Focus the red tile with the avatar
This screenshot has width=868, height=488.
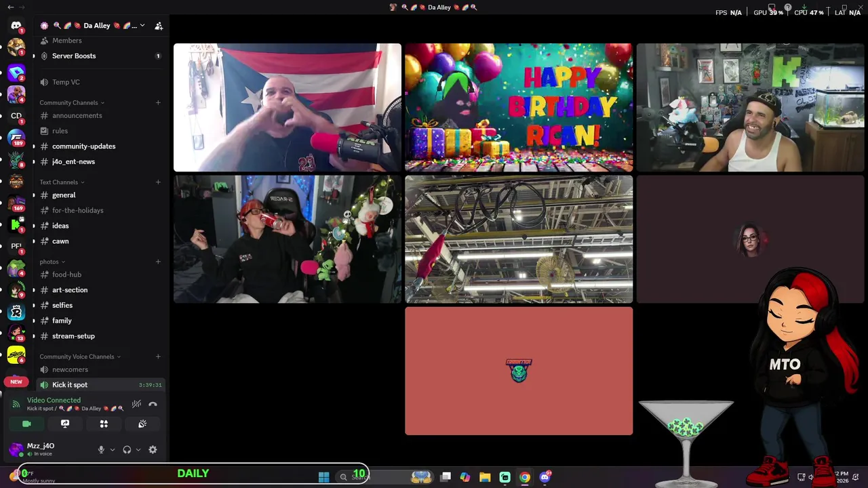519,371
